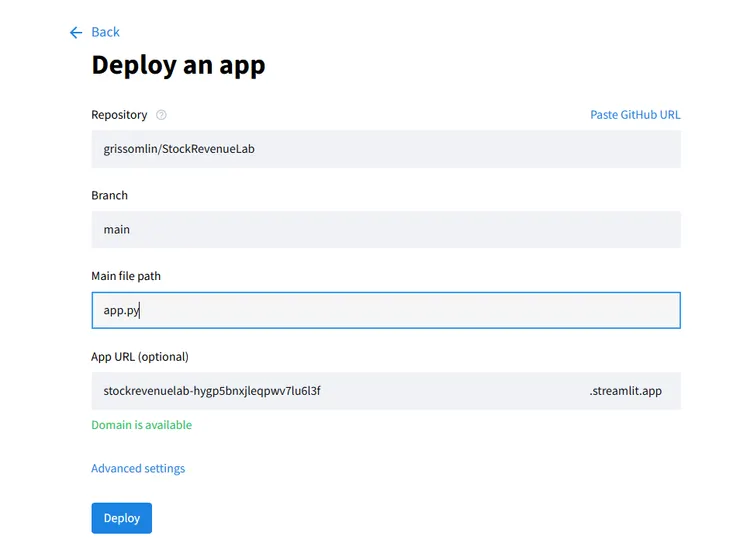Click the 'Domain is available' message

pos(141,425)
